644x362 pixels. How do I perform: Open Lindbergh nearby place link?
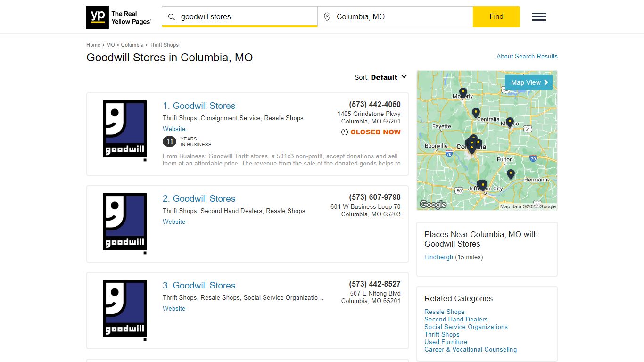(438, 257)
